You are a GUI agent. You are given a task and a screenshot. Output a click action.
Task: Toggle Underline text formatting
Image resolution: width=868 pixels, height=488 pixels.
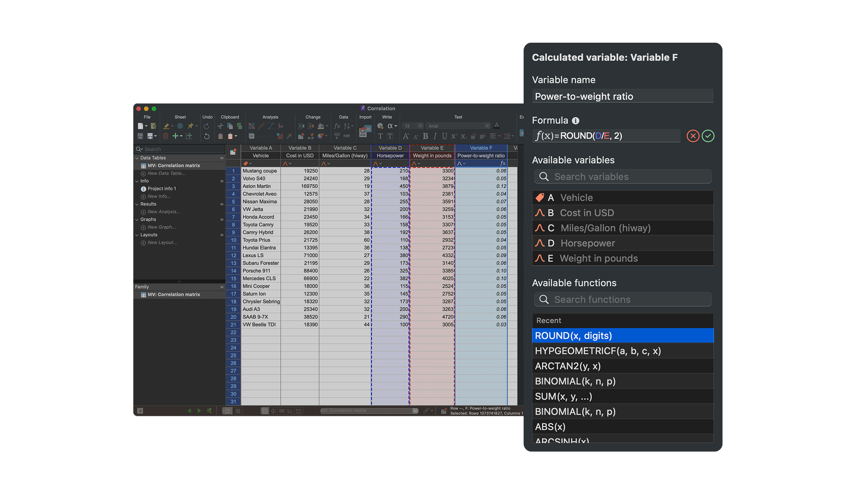[444, 136]
